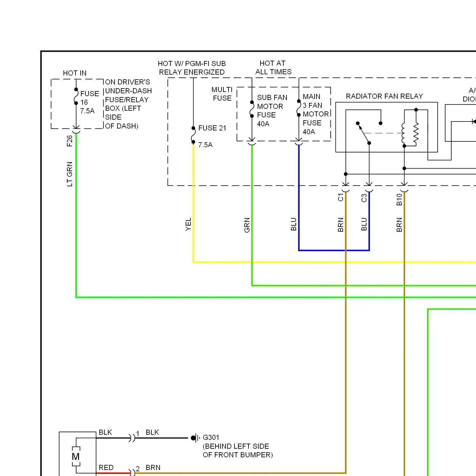Click the 'LT GRN' wire label
Viewport: 476px width, 476px height.
69,174
